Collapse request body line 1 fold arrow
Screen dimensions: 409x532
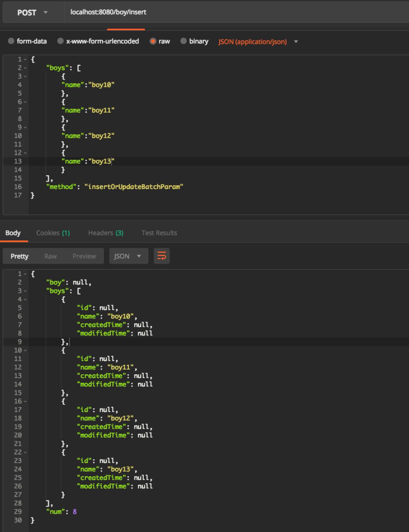[x=25, y=59]
